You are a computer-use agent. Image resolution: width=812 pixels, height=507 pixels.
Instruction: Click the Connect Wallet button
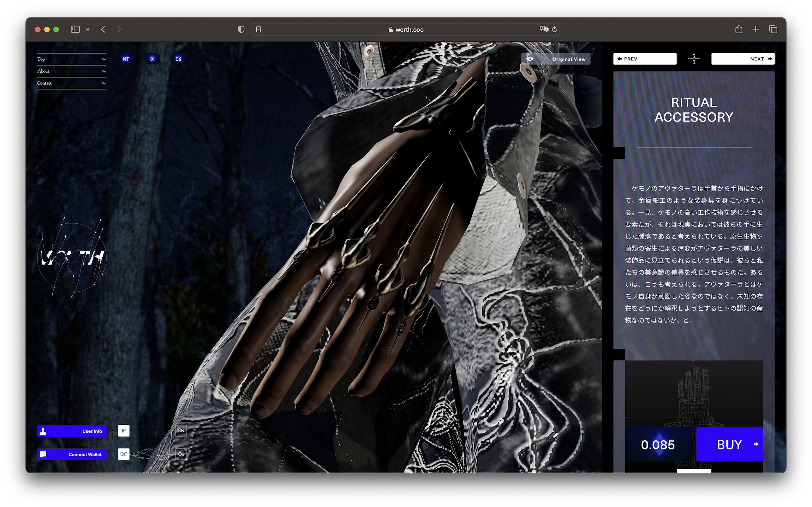72,454
